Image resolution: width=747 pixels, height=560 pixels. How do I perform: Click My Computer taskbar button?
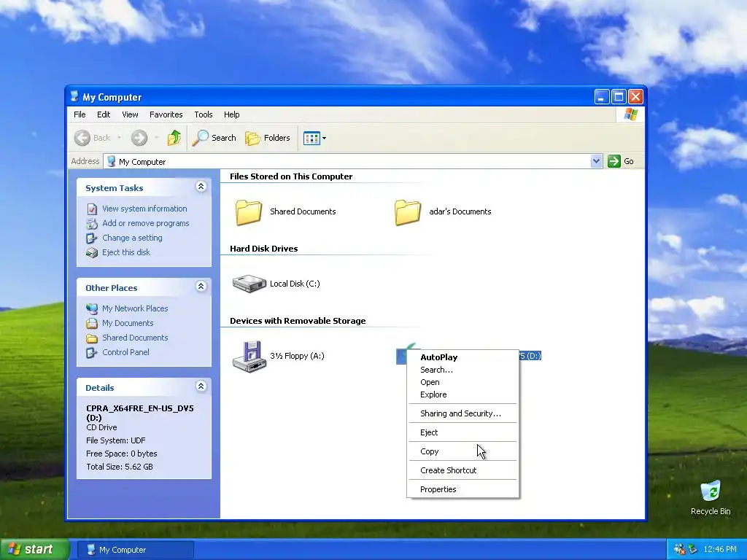point(135,550)
